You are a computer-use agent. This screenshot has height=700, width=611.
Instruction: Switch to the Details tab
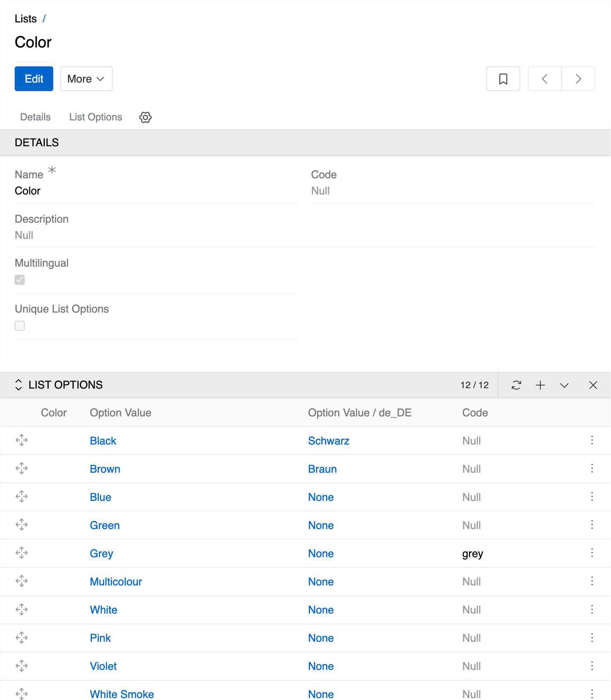35,117
